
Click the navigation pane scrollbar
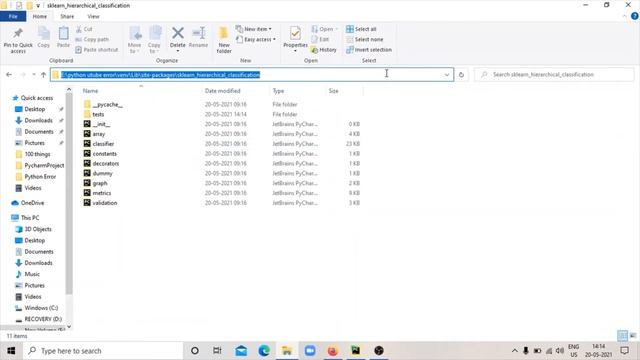click(x=69, y=193)
